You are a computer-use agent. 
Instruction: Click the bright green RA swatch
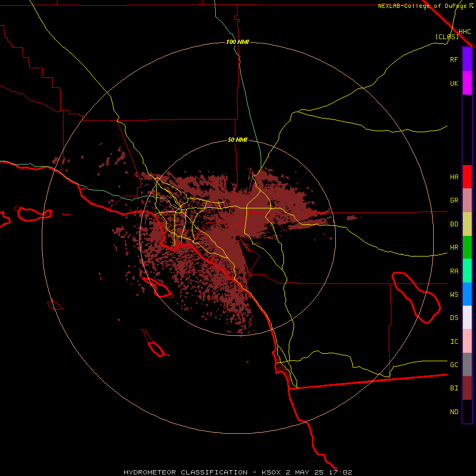tap(467, 271)
